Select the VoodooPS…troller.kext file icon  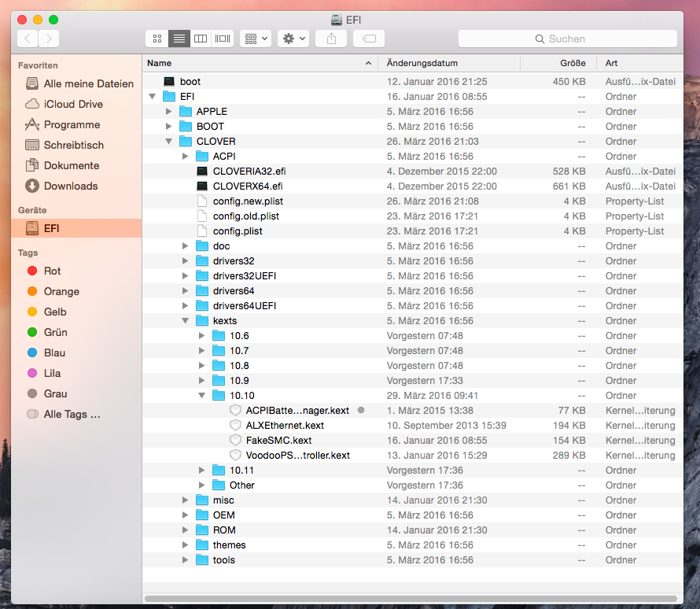coord(235,456)
